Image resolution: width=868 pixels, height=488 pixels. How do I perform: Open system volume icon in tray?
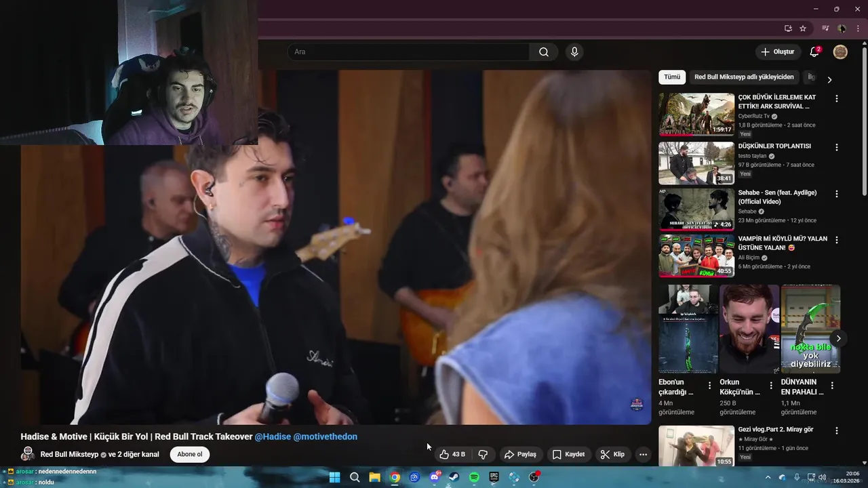(822, 477)
